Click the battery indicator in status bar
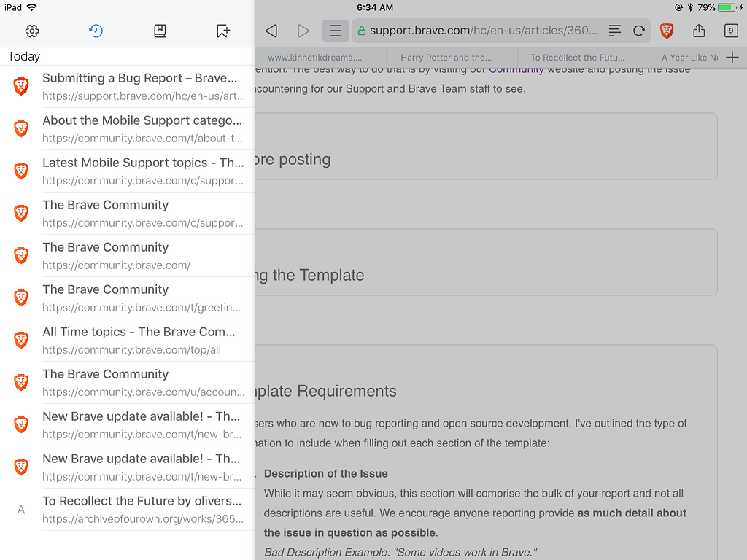This screenshot has height=560, width=747. pos(727,7)
